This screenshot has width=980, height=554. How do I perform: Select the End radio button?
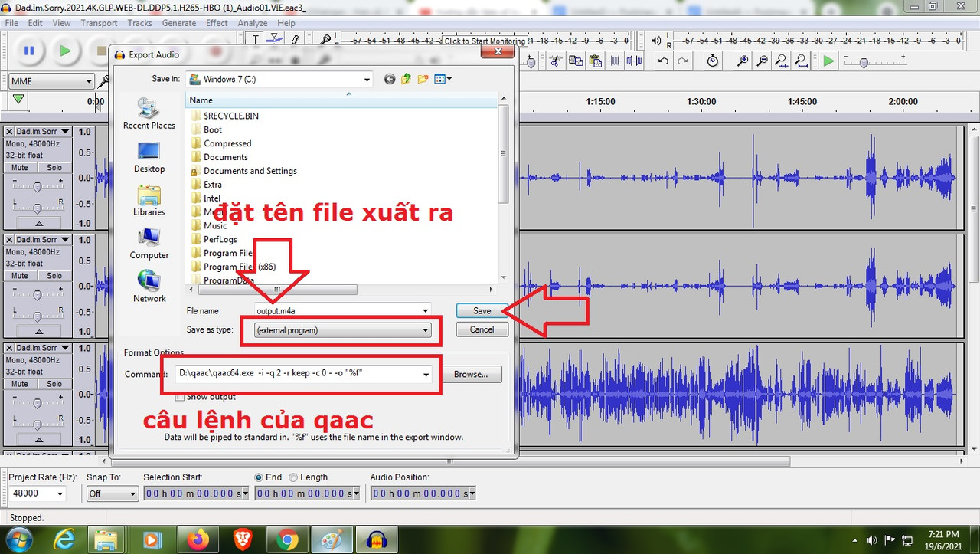(x=259, y=477)
